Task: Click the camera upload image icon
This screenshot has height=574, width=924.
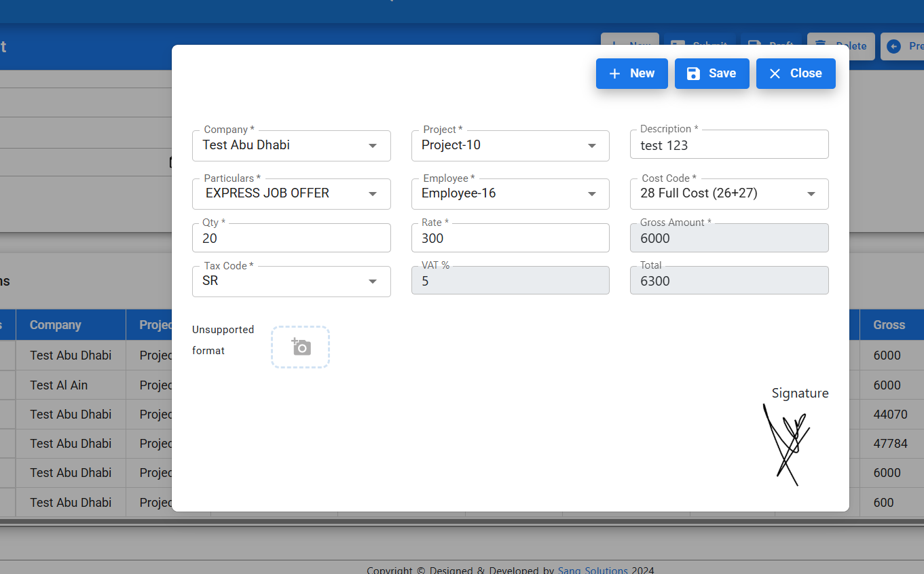Action: (301, 347)
